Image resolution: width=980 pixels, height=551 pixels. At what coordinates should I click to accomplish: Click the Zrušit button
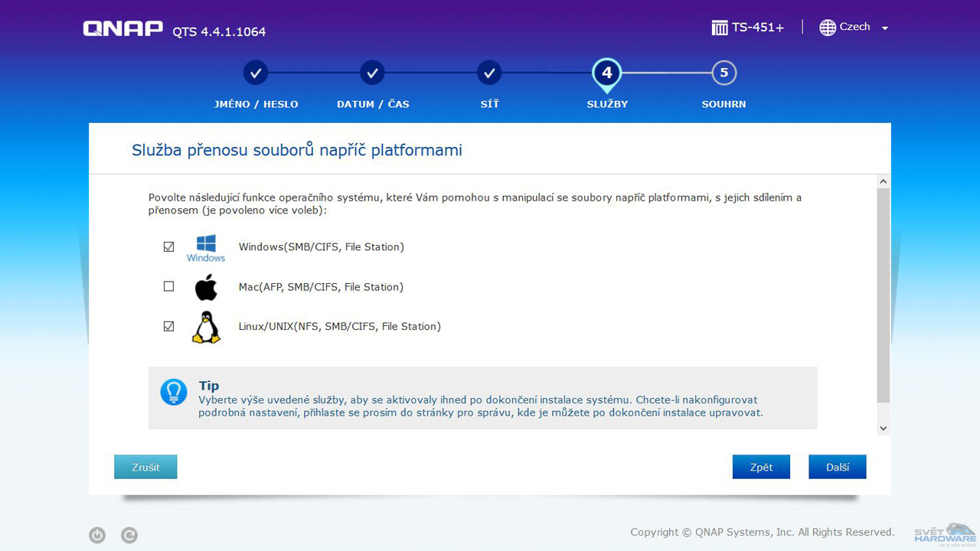145,466
